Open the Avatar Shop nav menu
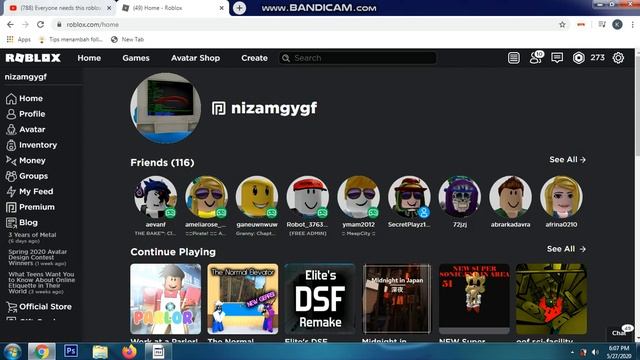This screenshot has width=640, height=360. (x=196, y=58)
